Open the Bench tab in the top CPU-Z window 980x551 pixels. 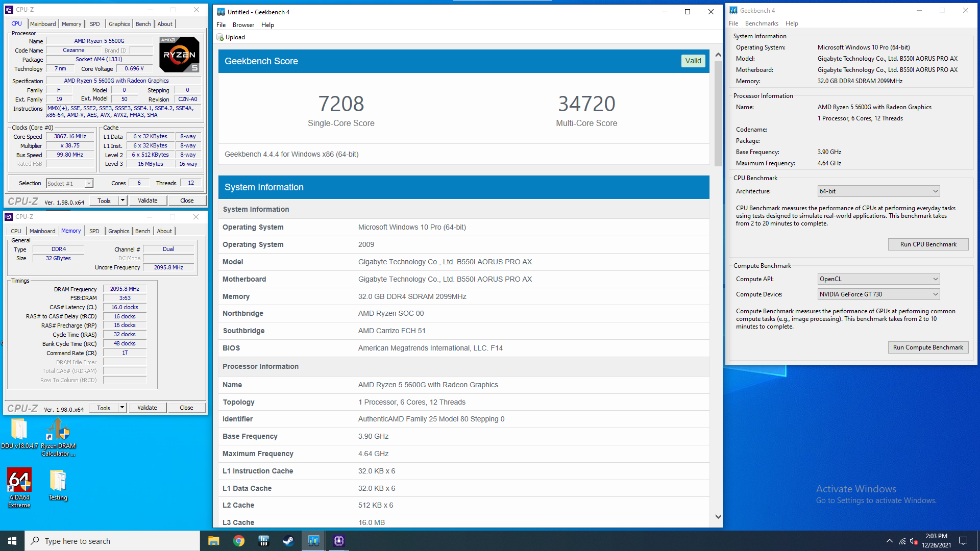pos(143,24)
